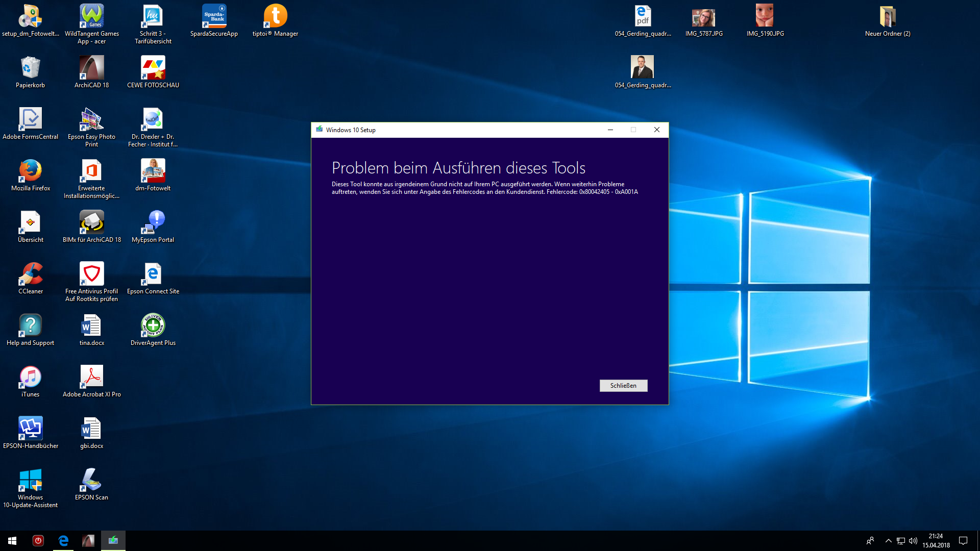The image size is (980, 551).
Task: Open network status tray icon
Action: (x=901, y=541)
